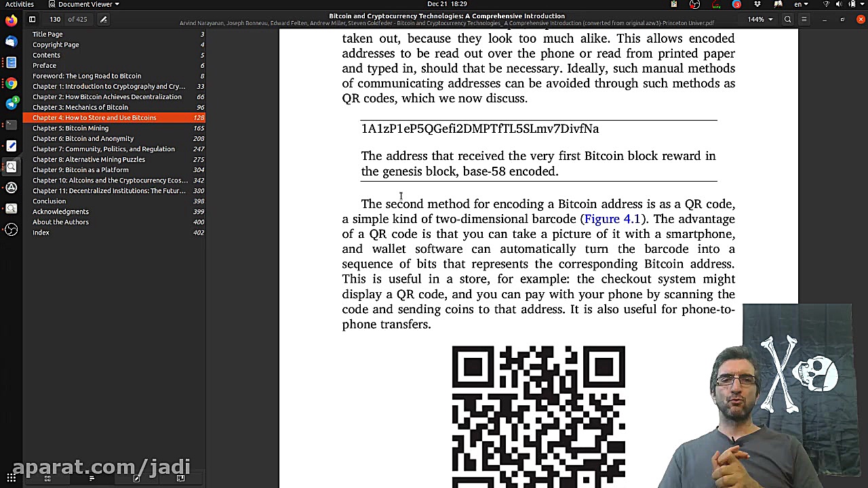Jump to Chapter 5: Bitcoin Mining
This screenshot has width=868, height=488.
[x=114, y=128]
